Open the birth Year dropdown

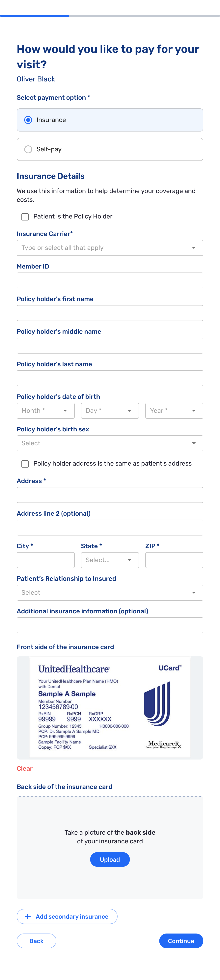(174, 411)
